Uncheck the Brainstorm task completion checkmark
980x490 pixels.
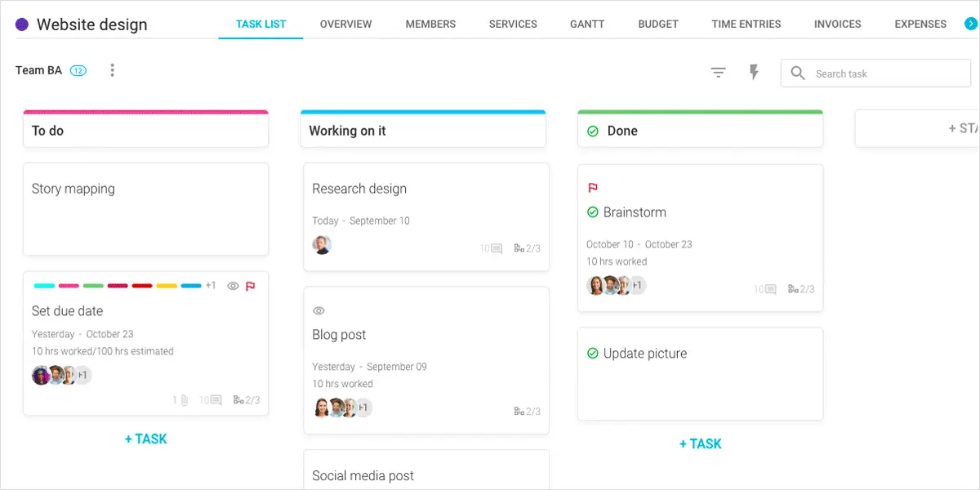pyautogui.click(x=593, y=212)
